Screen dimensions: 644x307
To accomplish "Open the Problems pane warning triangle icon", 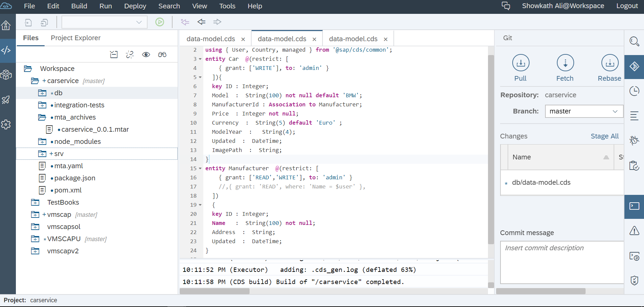I will (x=635, y=231).
